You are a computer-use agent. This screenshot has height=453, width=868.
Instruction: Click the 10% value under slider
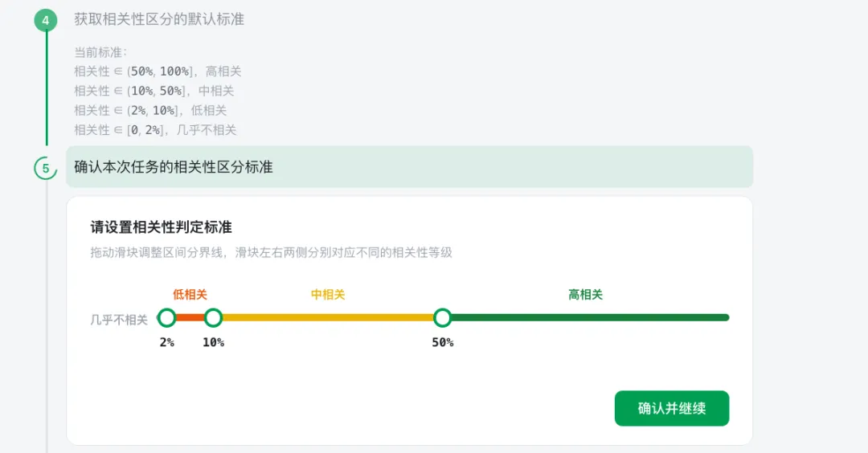tap(213, 343)
